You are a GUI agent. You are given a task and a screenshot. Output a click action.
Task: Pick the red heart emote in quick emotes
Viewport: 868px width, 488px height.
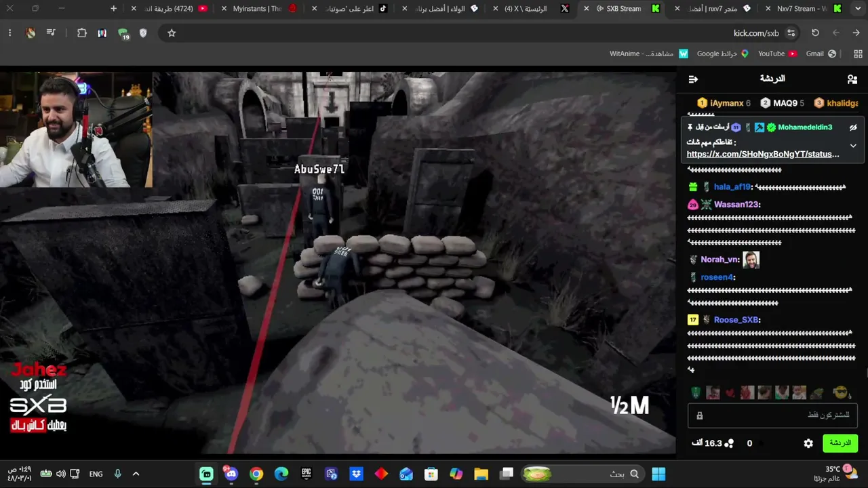[730, 393]
